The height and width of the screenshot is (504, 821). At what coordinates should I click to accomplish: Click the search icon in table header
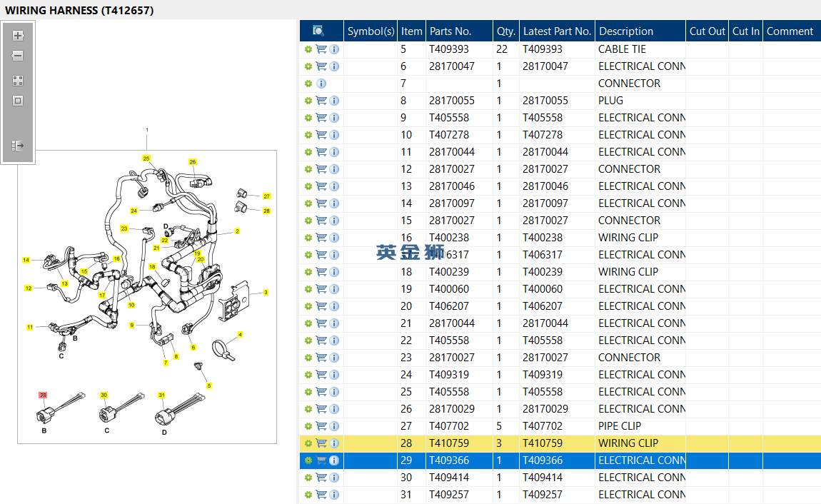[318, 31]
